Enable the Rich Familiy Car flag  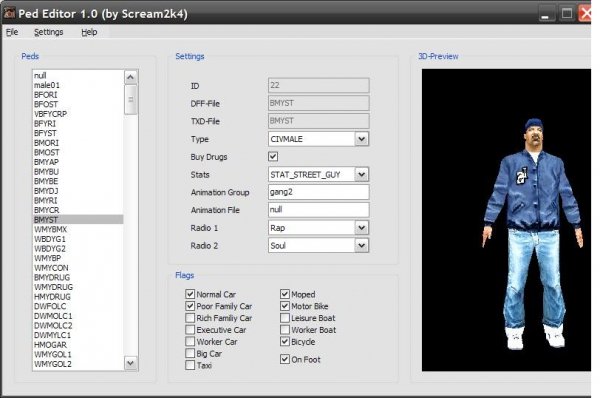[190, 318]
